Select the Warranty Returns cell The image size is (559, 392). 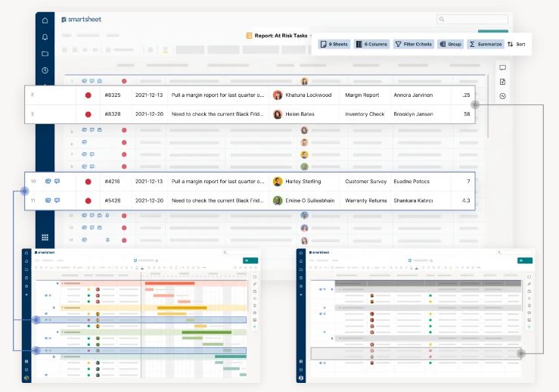pos(366,201)
